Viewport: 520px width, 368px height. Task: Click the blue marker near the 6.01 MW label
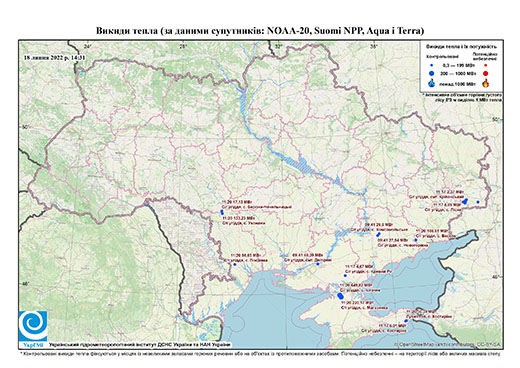pyautogui.click(x=405, y=321)
